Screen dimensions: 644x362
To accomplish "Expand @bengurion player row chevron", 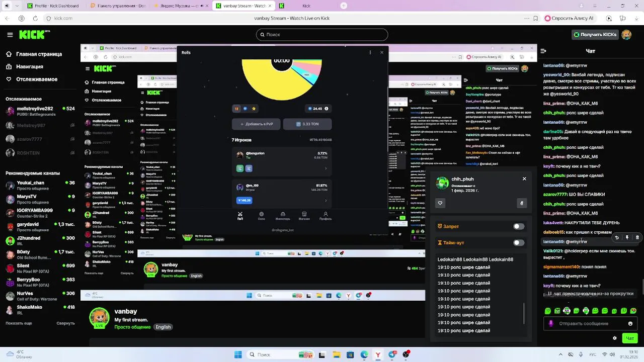I will [x=326, y=168].
